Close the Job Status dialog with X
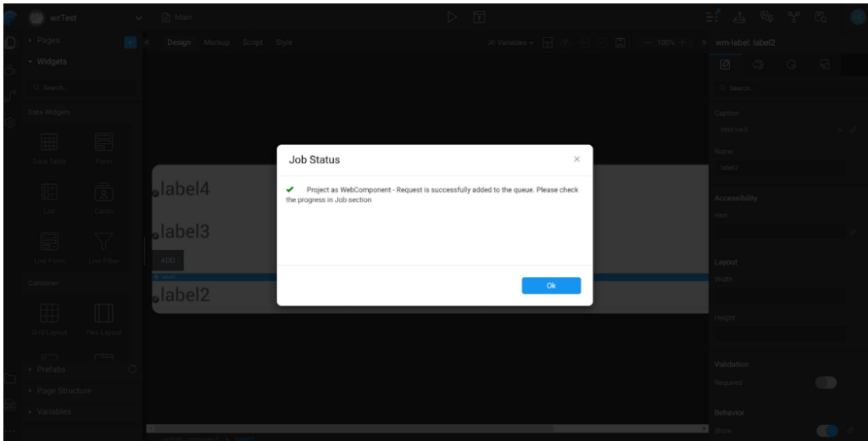This screenshot has width=868, height=441. [576, 159]
